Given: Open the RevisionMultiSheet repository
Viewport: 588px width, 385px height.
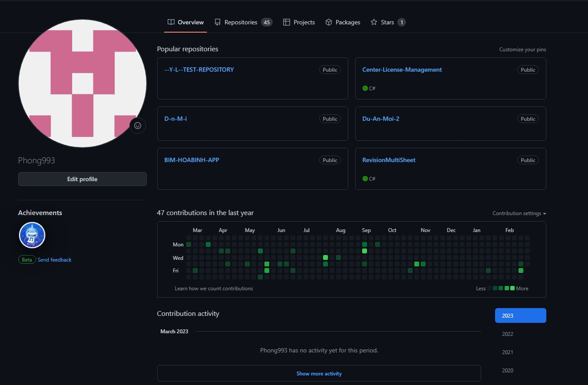Looking at the screenshot, I should [389, 160].
